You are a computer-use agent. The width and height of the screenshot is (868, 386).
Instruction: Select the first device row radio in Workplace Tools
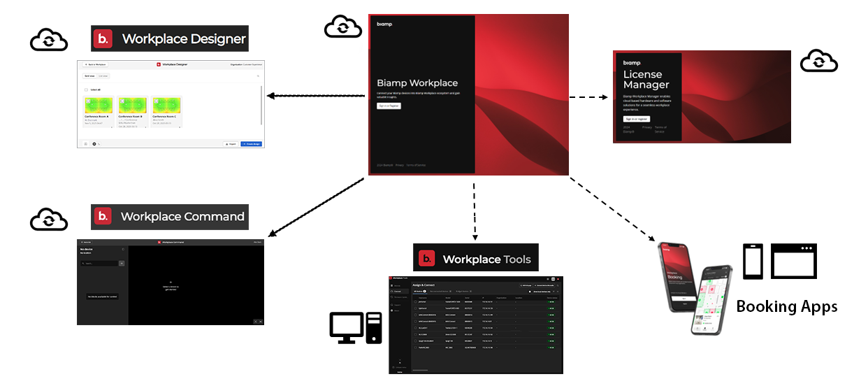[x=415, y=302]
